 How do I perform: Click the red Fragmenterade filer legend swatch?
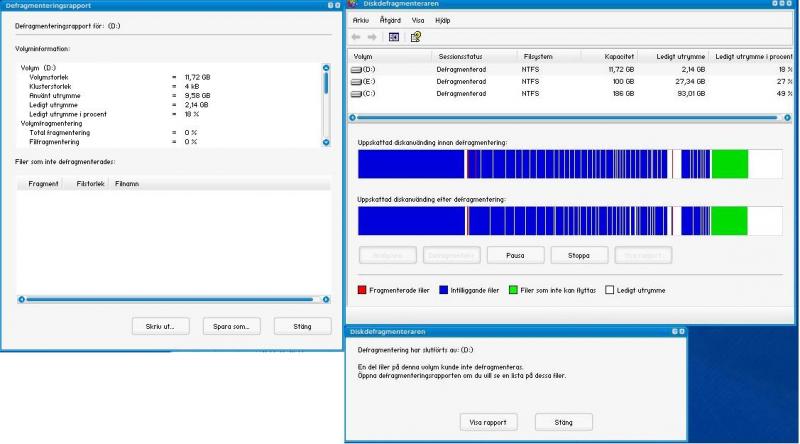[x=362, y=290]
